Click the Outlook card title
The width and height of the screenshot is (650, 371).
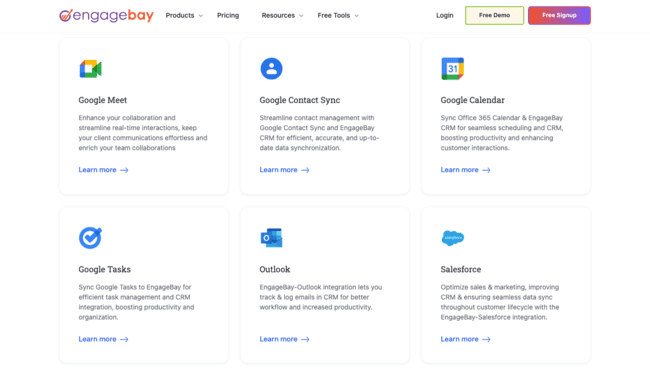(275, 269)
